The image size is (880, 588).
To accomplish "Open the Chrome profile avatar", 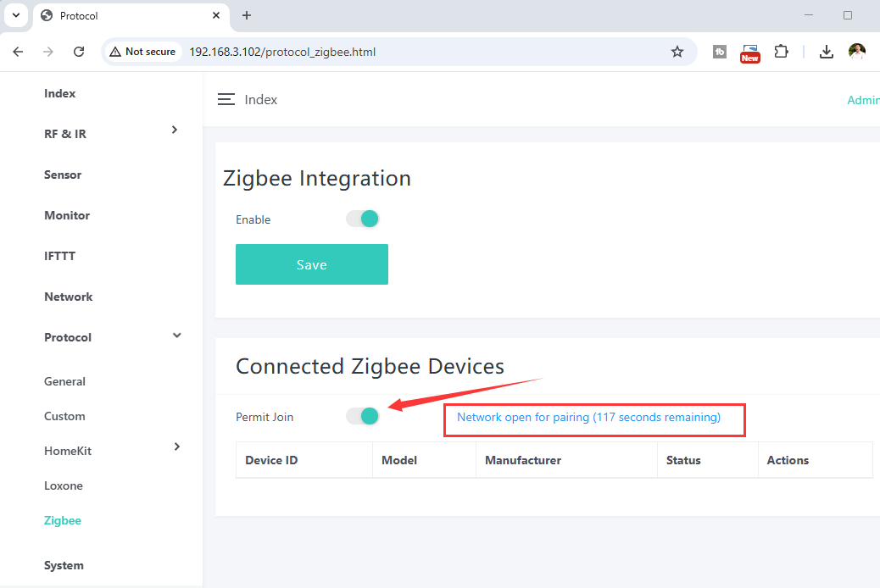I will [x=857, y=52].
